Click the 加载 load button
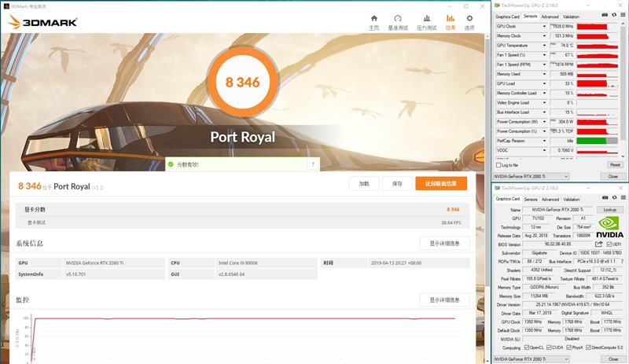 point(364,183)
